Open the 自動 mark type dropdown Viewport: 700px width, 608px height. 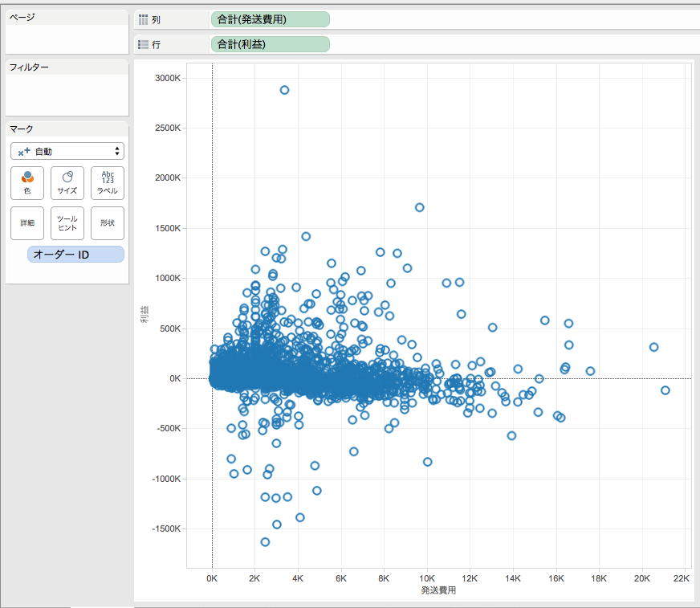point(67,152)
